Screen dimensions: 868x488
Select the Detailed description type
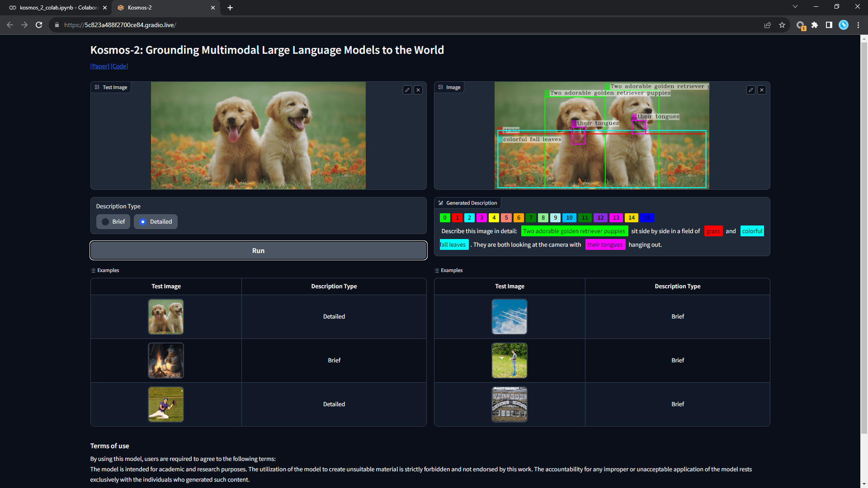156,222
